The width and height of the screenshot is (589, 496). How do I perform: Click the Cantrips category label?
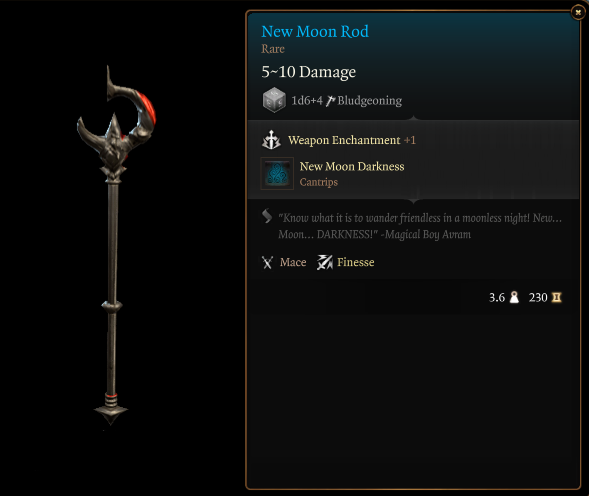(x=319, y=182)
